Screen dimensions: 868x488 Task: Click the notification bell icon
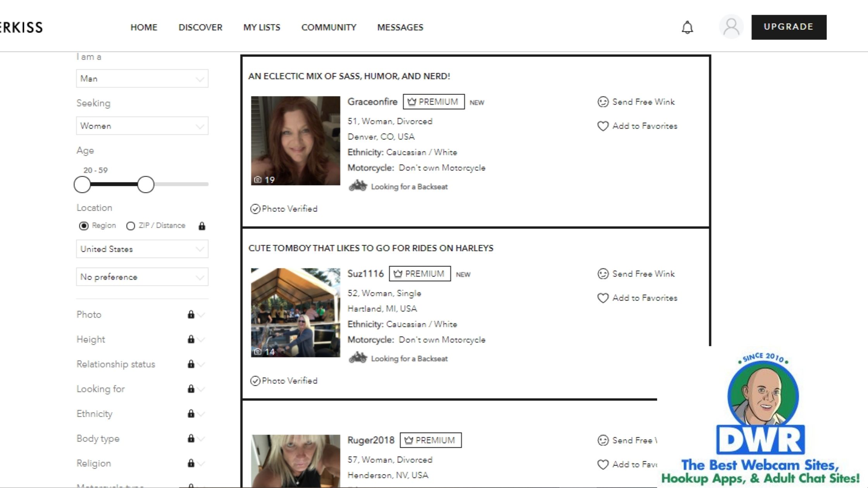tap(688, 27)
